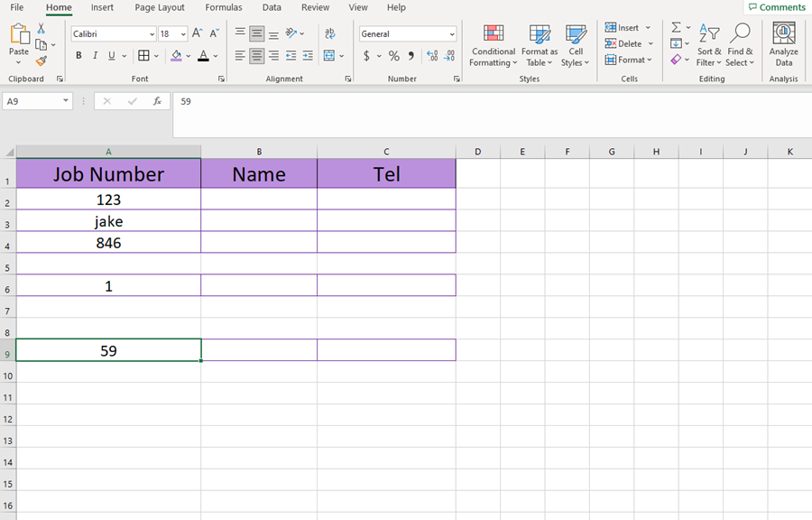The image size is (812, 520).
Task: Open Font dialog launcher
Action: click(x=221, y=79)
